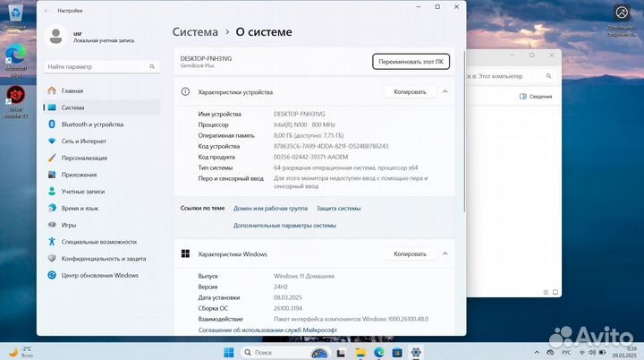Open Microsoft Edge desktop shortcut
Screen dimensions: 644x360
pos(15,60)
